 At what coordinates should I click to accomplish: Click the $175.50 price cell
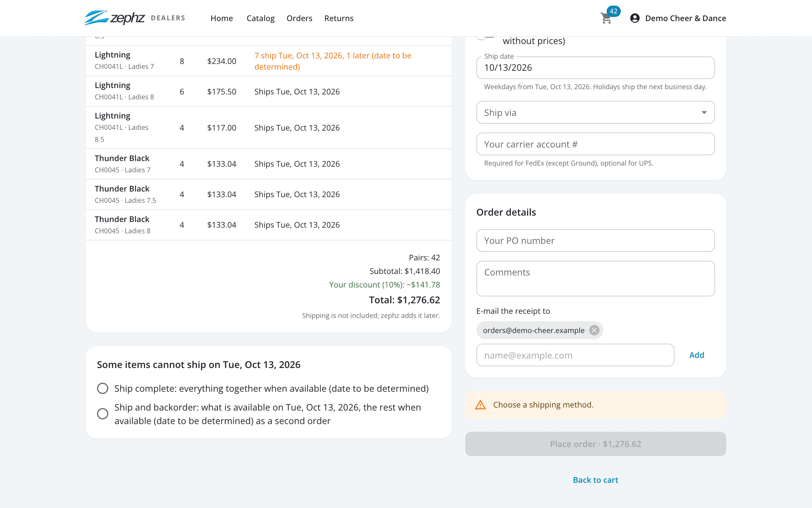222,92
